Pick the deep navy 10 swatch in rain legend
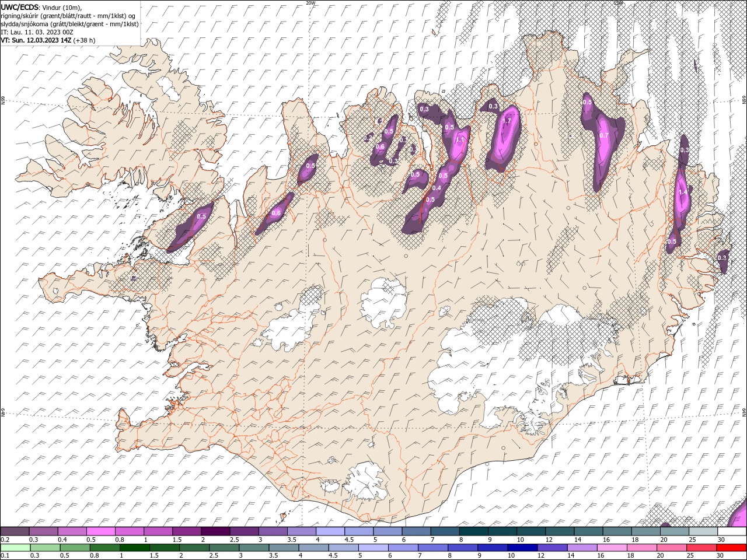The width and height of the screenshot is (747, 560). pyautogui.click(x=522, y=548)
